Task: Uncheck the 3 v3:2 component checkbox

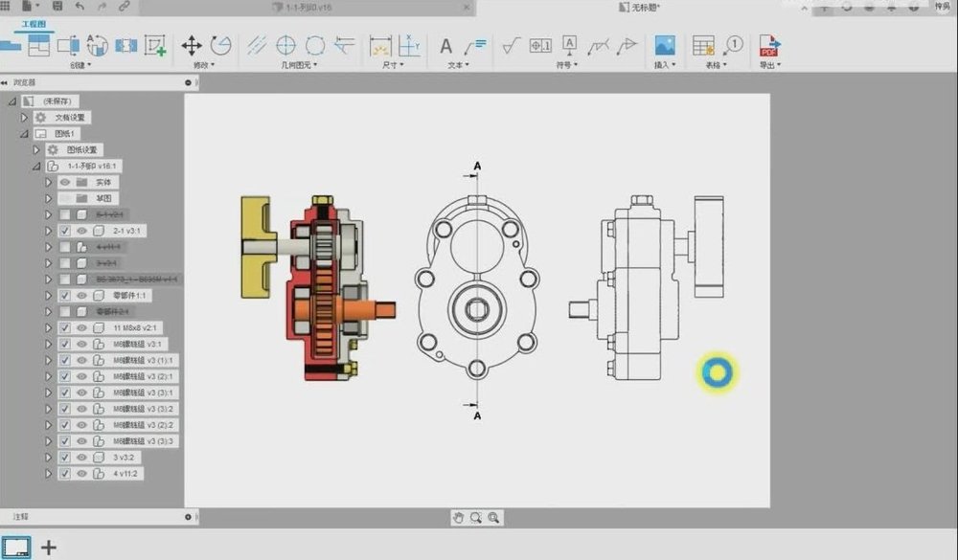Action: 65,458
